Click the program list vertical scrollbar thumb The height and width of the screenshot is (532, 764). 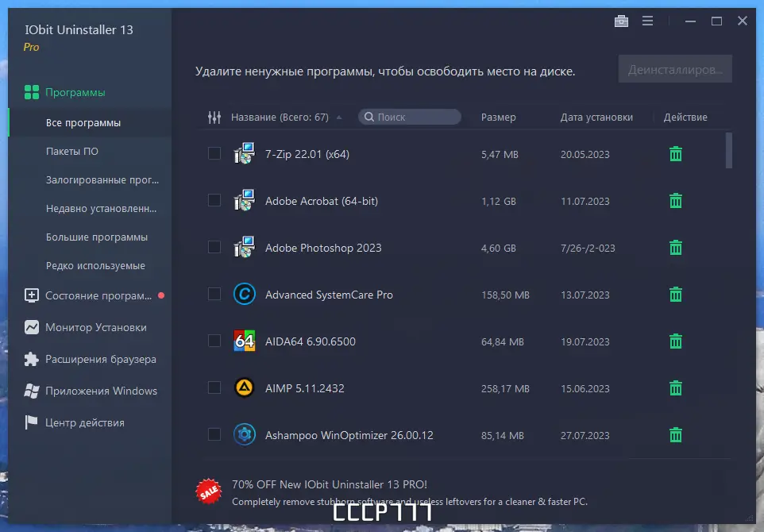coord(728,151)
